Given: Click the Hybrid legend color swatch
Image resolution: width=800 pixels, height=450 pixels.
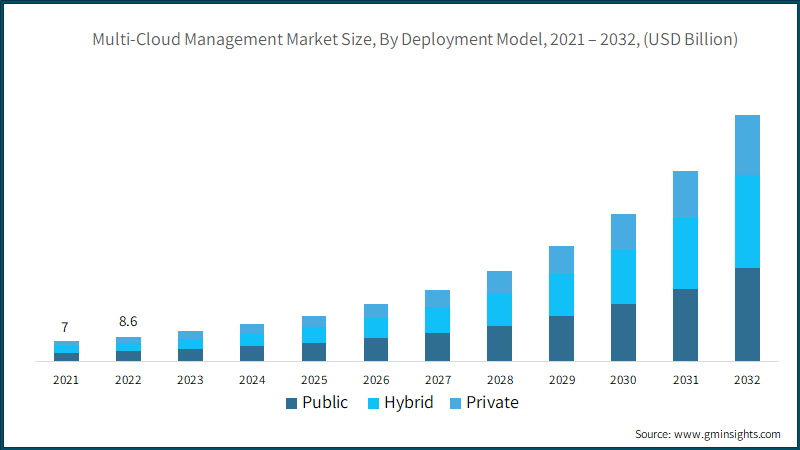Looking at the screenshot, I should tap(373, 404).
